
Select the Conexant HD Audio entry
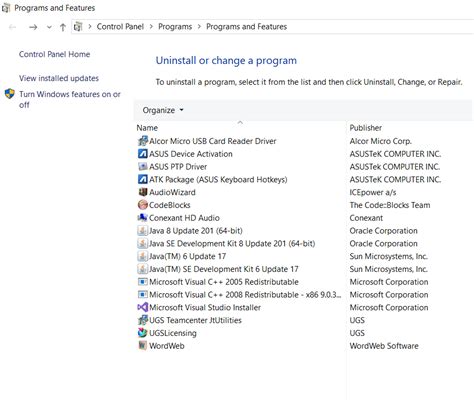click(x=184, y=218)
